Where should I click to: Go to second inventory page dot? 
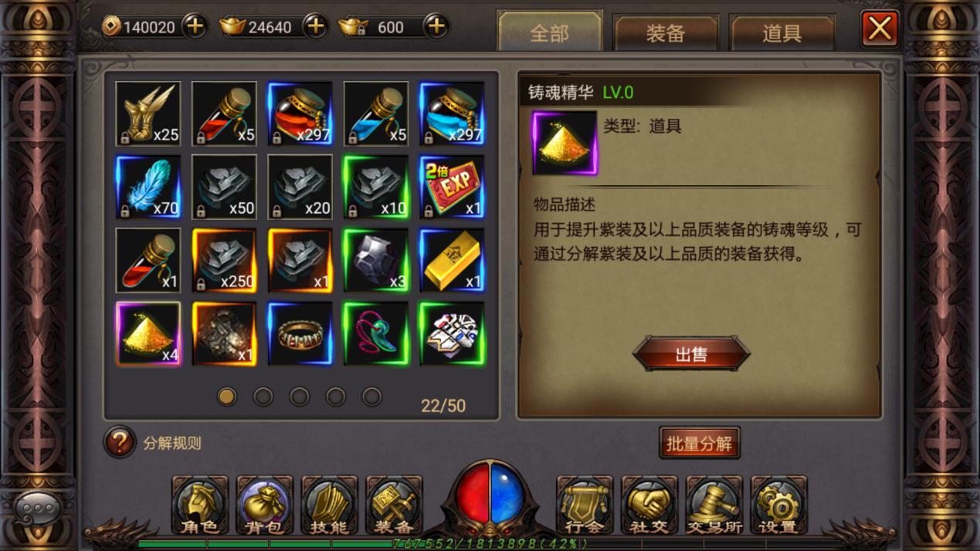[x=263, y=397]
